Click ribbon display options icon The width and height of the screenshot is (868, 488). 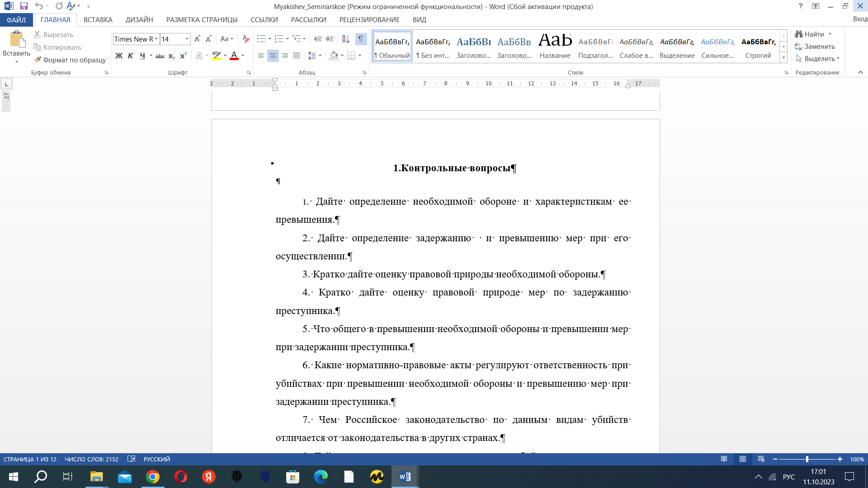816,6
